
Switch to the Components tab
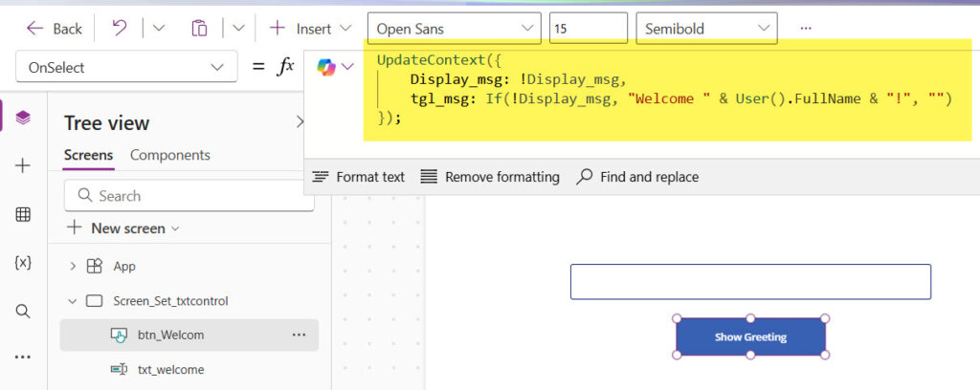170,156
